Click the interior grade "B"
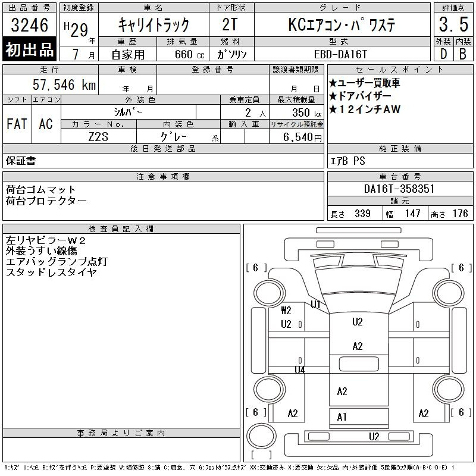Viewport: 476px width, 476px height. click(463, 54)
